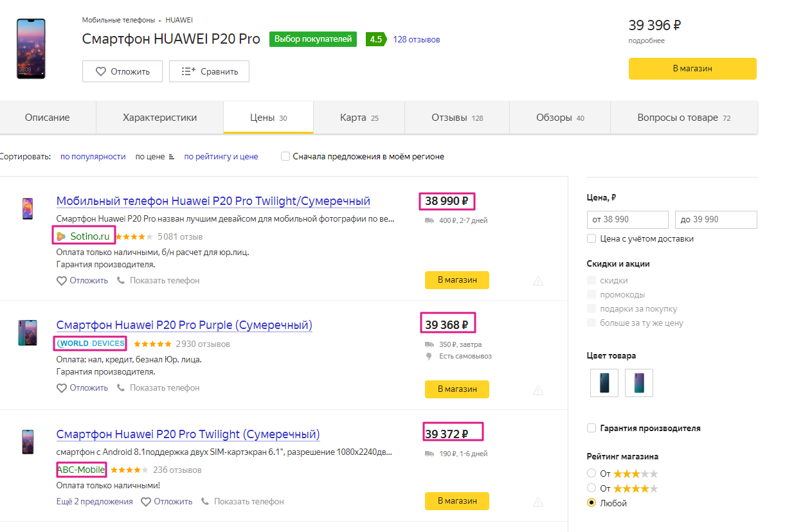Tick the подарки за покупку checkbox
Screen dimensions: 785x532
pyautogui.click(x=591, y=308)
